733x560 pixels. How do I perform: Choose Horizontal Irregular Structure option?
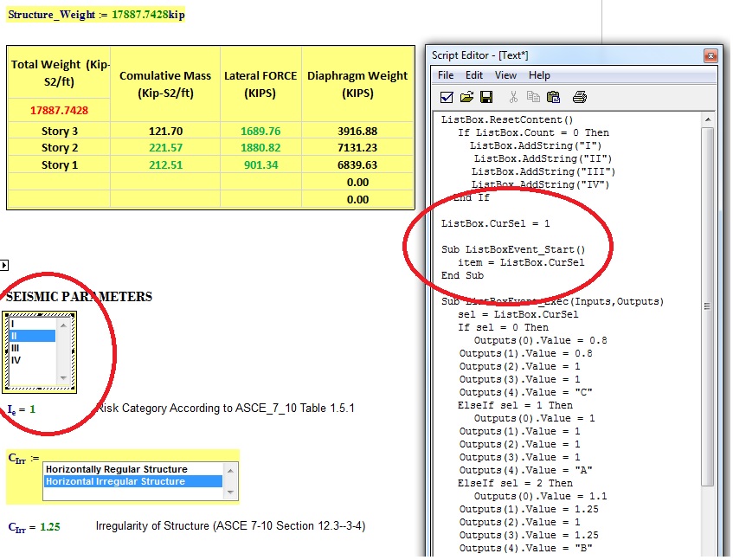(x=132, y=481)
